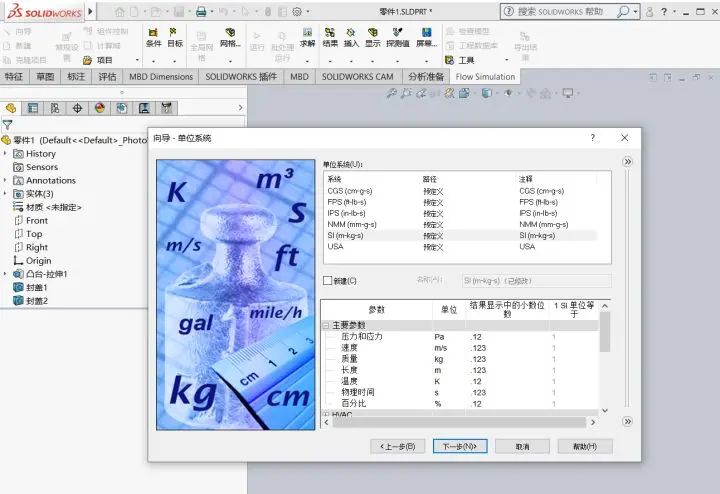
Task: Run the 求解 solver icon
Action: tap(307, 37)
